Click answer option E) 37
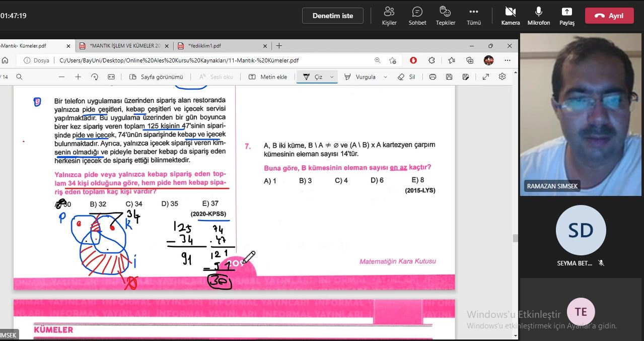The image size is (644, 341). pos(210,204)
